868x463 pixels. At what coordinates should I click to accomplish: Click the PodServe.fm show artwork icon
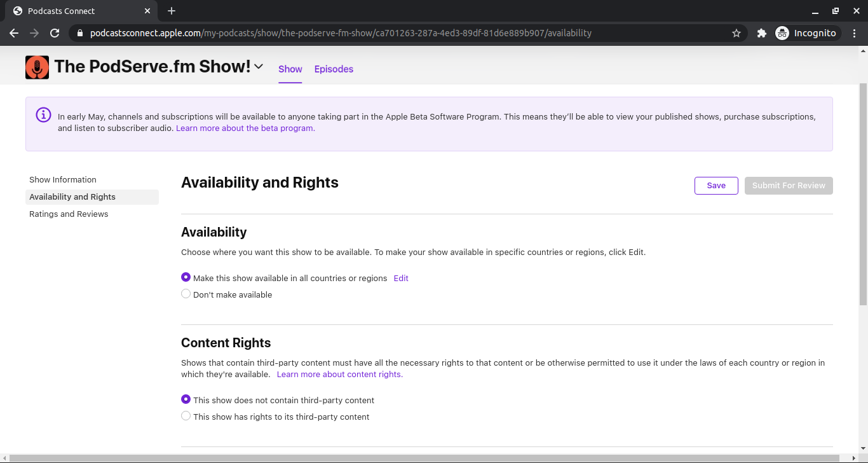37,67
